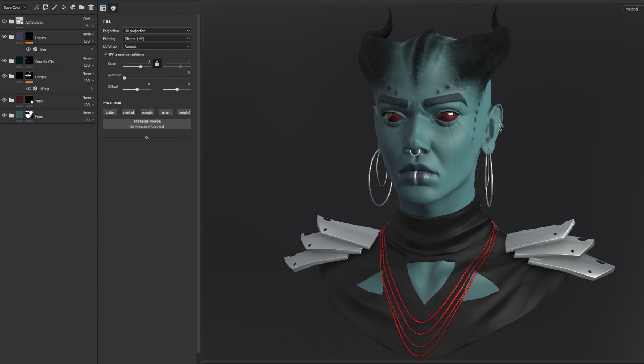Open the Material viewport mode menu
This screenshot has width=644, height=364.
(632, 9)
